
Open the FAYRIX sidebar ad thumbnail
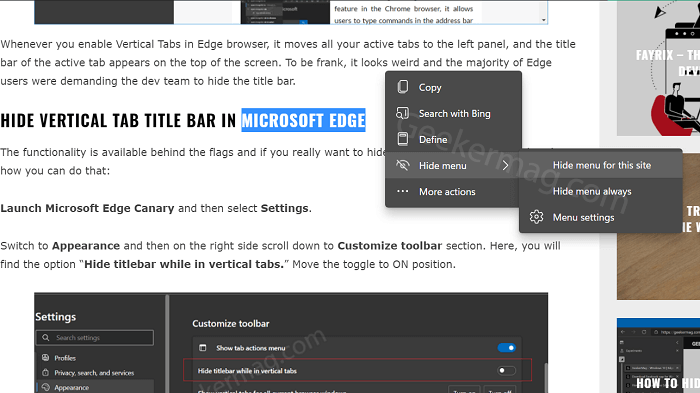pyautogui.click(x=658, y=68)
